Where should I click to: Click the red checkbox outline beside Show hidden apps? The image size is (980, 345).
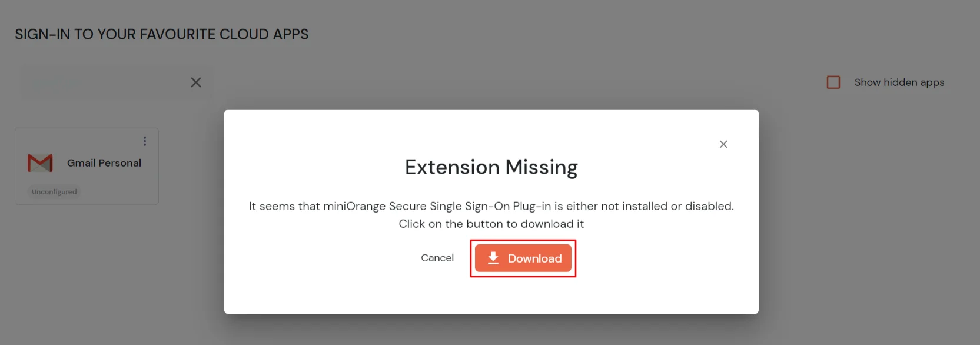point(833,82)
